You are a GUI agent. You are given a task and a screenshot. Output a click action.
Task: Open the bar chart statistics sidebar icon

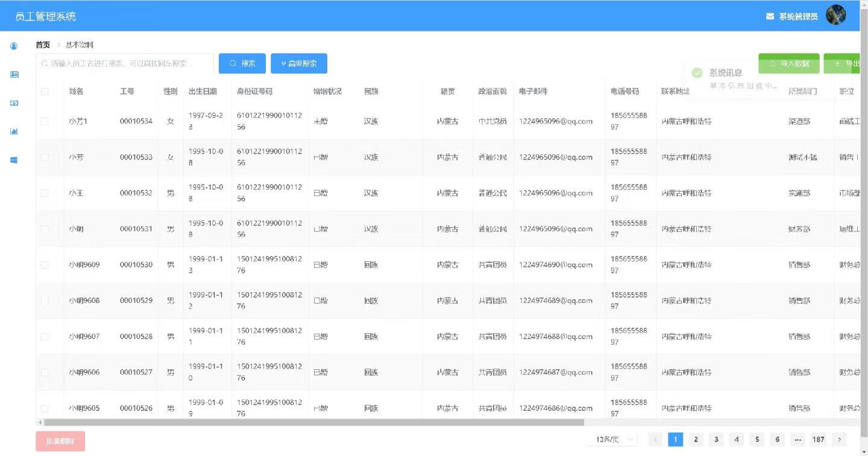point(14,131)
